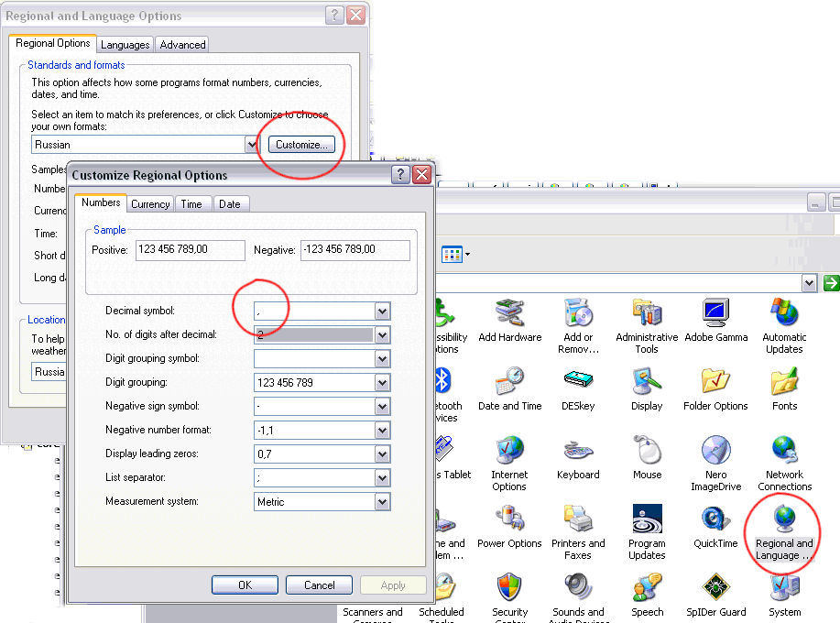This screenshot has width=840, height=623.
Task: Open Keyboard settings icon
Action: pos(578,450)
